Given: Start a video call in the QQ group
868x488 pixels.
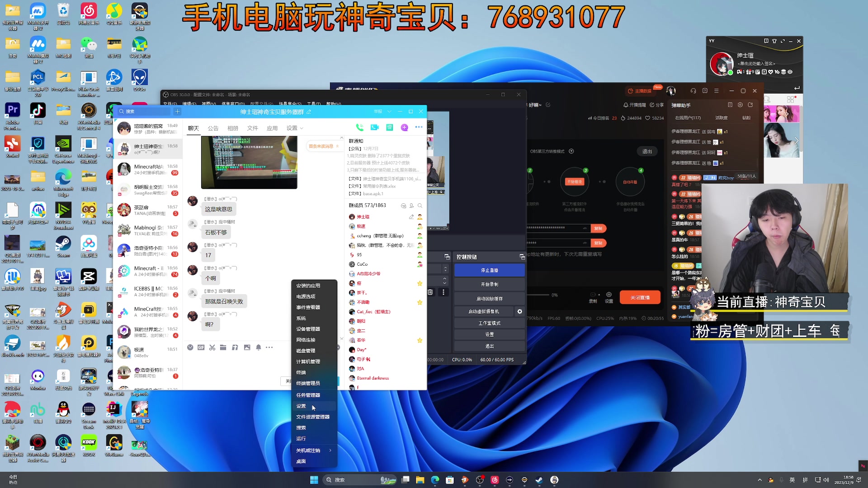Looking at the screenshot, I should click(x=375, y=127).
